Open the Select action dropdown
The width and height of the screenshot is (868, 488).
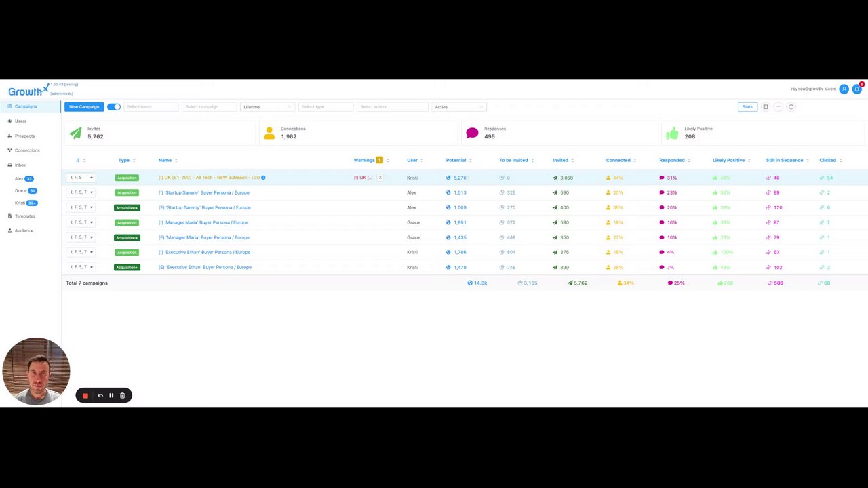393,107
